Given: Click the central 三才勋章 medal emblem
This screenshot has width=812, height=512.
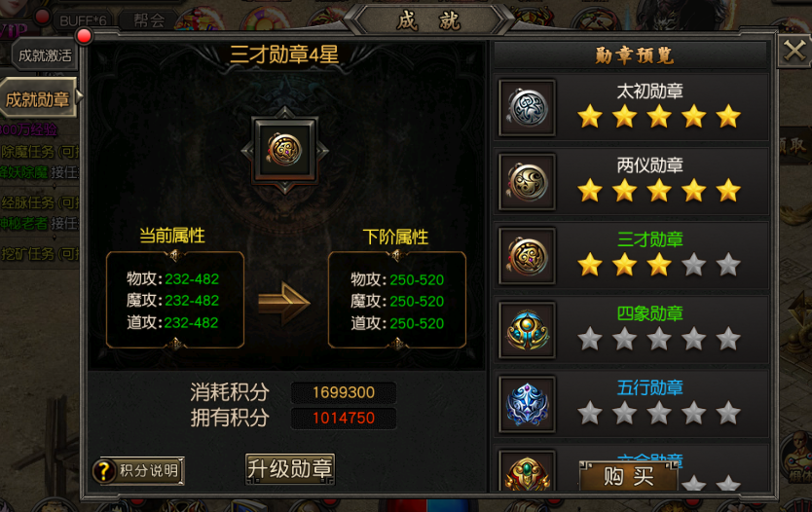Looking at the screenshot, I should click(284, 150).
